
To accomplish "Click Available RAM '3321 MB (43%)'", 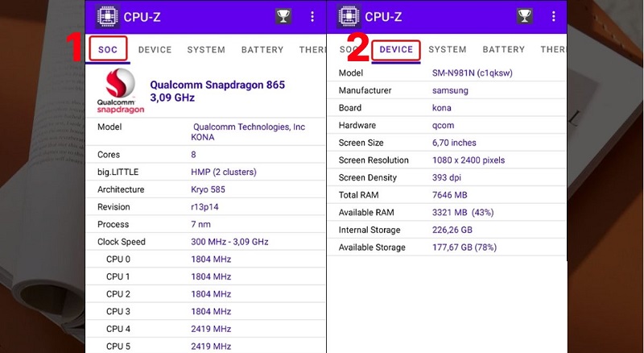I will [463, 213].
